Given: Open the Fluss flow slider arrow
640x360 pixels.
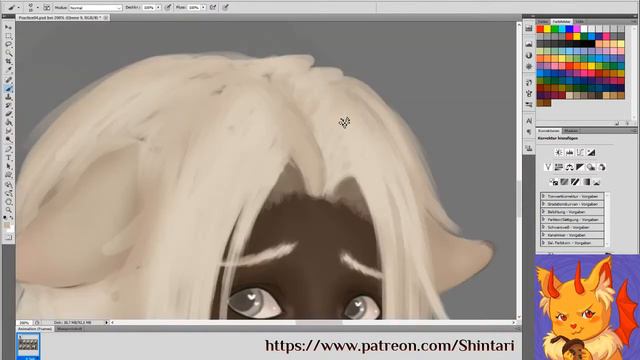Looking at the screenshot, I should 203,7.
